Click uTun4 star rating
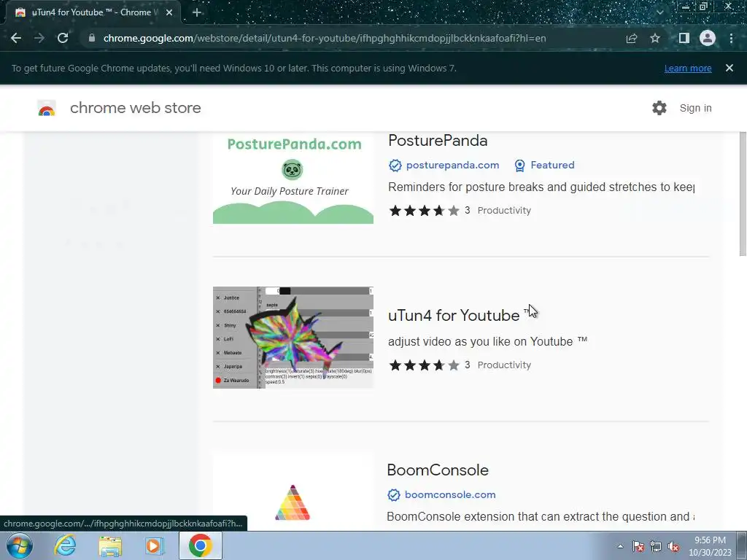Viewport: 747px width, 560px height. pos(424,365)
